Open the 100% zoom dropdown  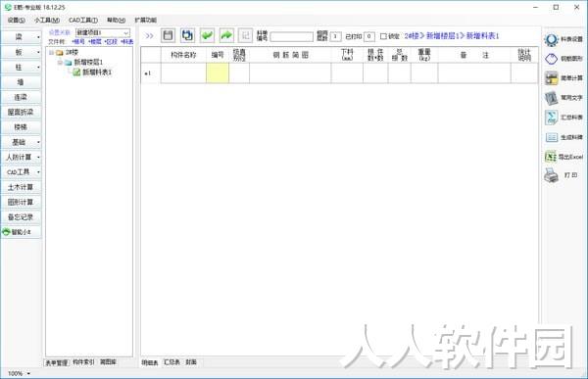point(28,373)
